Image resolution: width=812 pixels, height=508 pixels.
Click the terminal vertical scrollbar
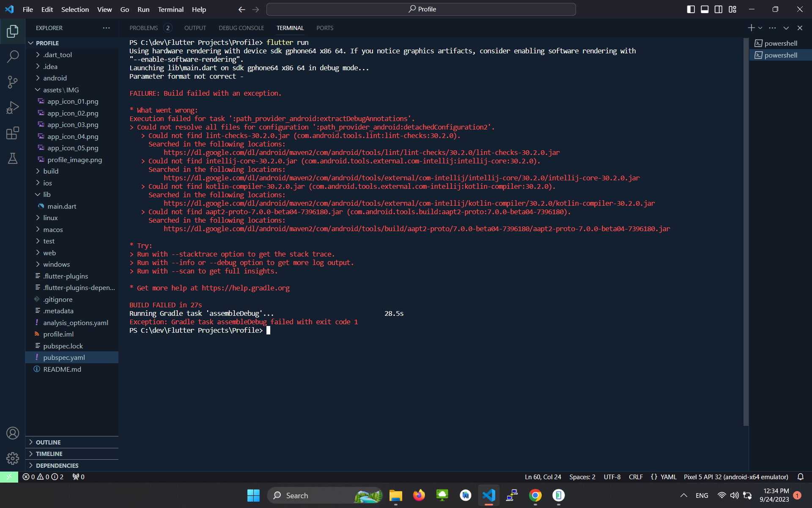(746, 232)
